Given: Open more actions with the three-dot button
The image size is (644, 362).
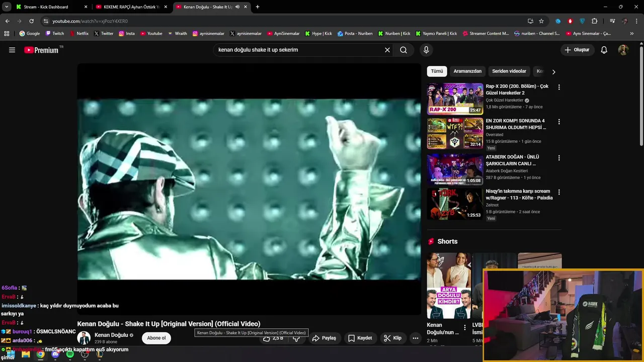Looking at the screenshot, I should [416, 338].
